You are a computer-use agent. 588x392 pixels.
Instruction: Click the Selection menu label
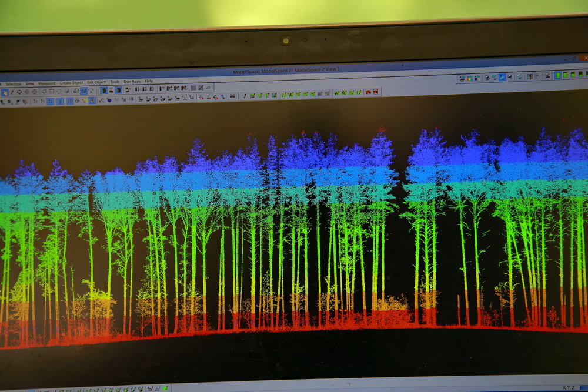tap(13, 84)
